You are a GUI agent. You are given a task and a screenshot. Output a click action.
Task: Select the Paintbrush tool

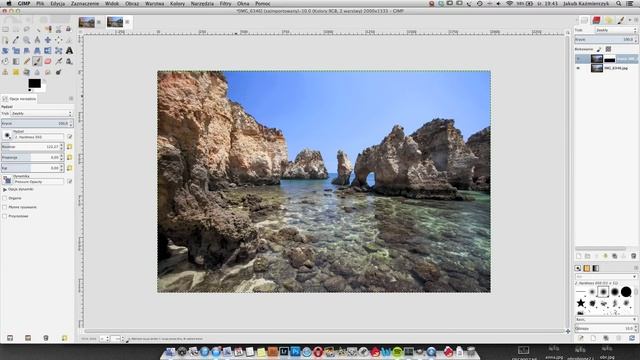(x=37, y=61)
